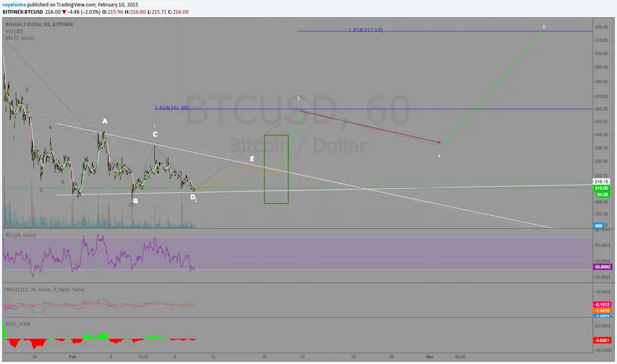Image resolution: width=617 pixels, height=364 pixels.
Task: Select the wave label B
Action: point(135,201)
